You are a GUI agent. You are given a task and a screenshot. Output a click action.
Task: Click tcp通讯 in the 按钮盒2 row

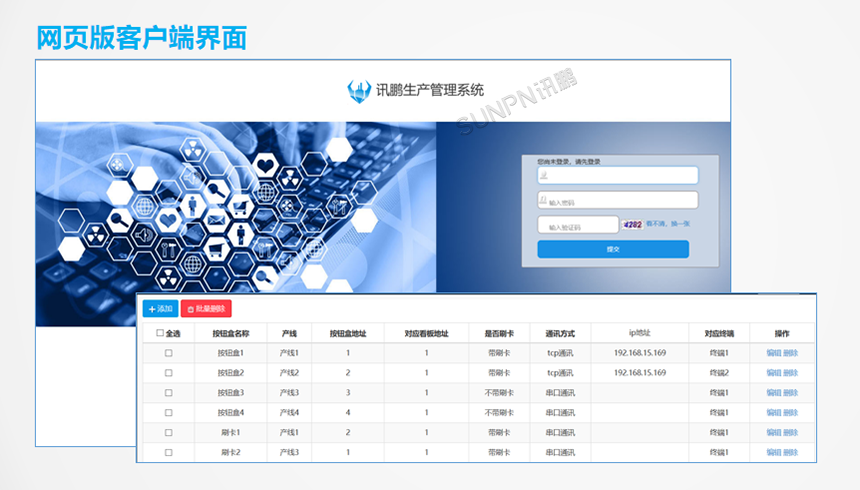(x=560, y=373)
